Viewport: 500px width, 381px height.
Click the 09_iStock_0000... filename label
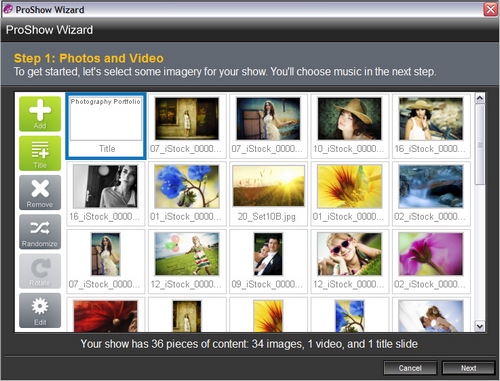[x=267, y=284]
